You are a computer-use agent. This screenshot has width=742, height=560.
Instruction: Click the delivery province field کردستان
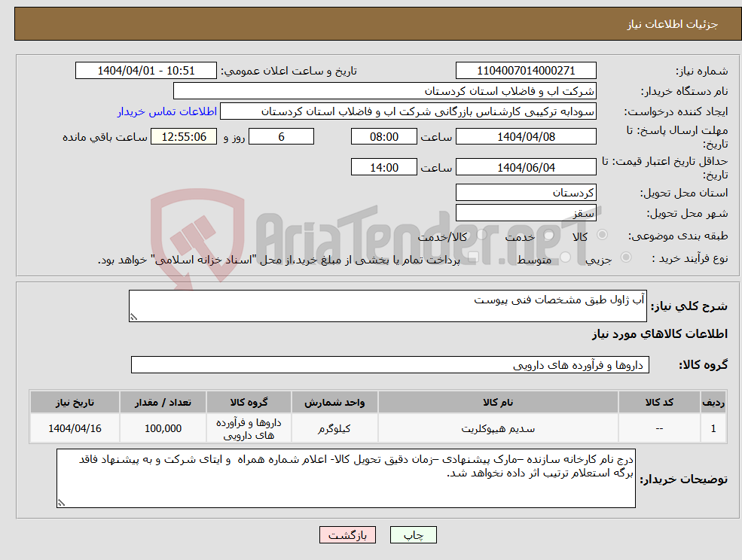coord(526,193)
